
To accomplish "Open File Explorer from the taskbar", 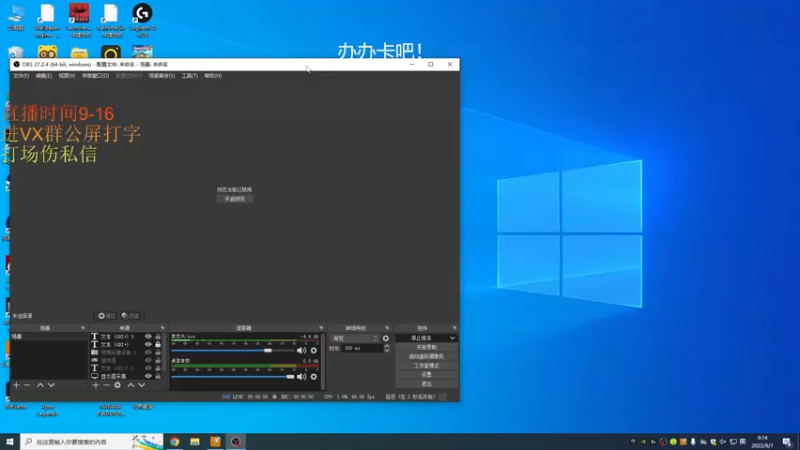I will coord(195,442).
